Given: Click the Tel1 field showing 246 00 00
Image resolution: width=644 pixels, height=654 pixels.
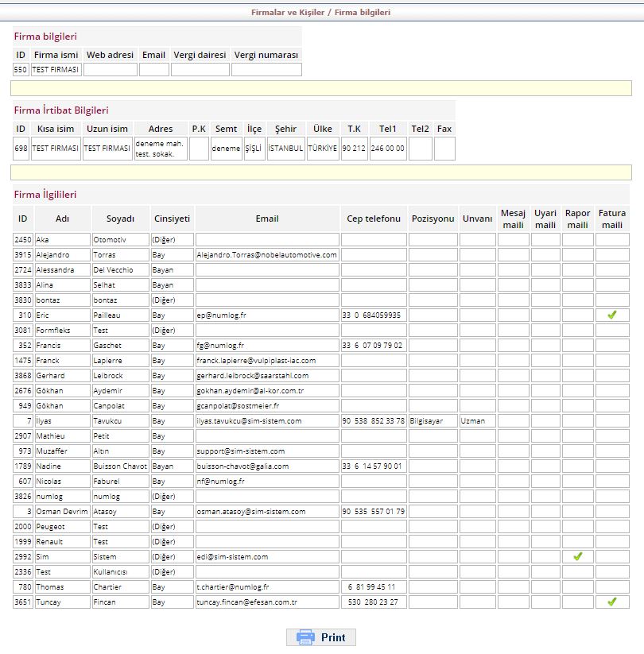Looking at the screenshot, I should pyautogui.click(x=387, y=149).
